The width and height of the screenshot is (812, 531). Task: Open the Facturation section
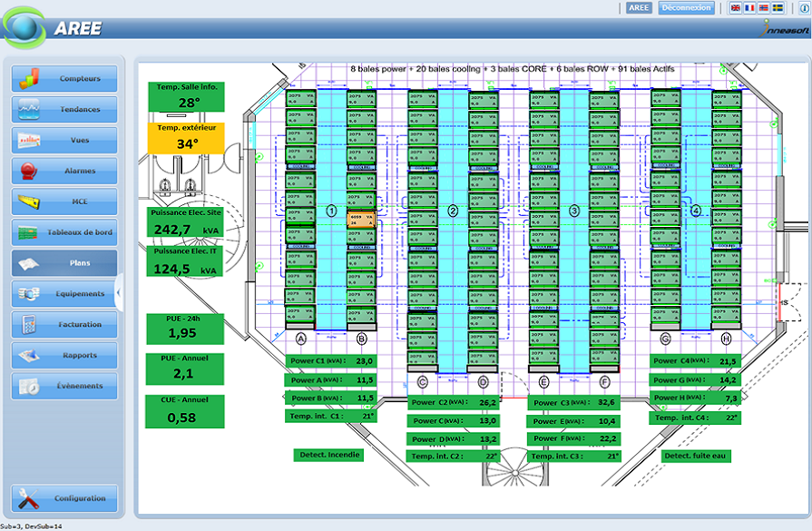(x=64, y=324)
